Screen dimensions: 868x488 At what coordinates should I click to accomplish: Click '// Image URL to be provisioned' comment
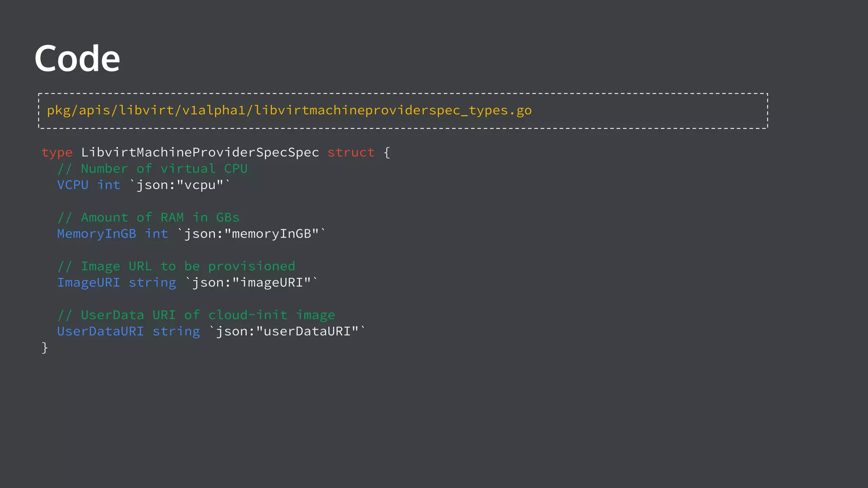[x=176, y=266]
